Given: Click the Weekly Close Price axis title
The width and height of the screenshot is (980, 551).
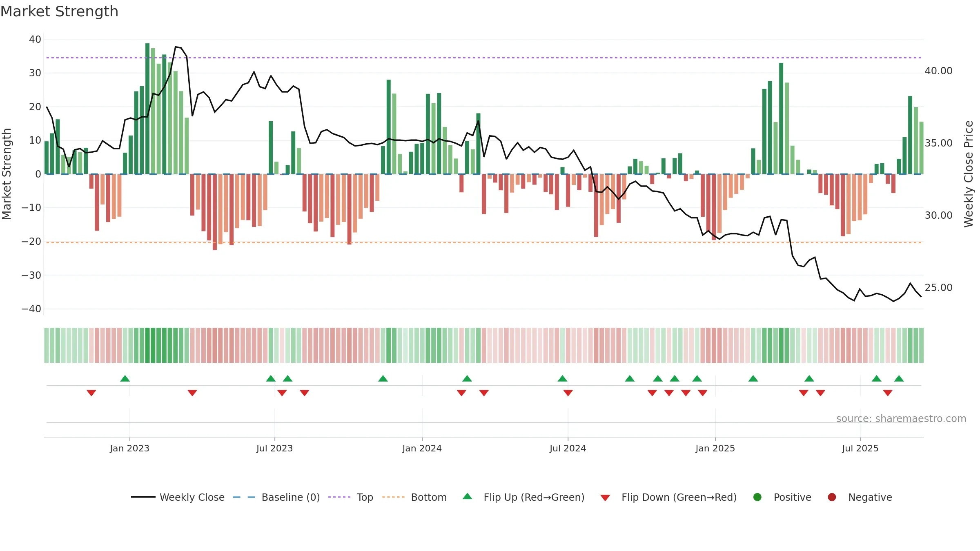Looking at the screenshot, I should click(x=969, y=174).
